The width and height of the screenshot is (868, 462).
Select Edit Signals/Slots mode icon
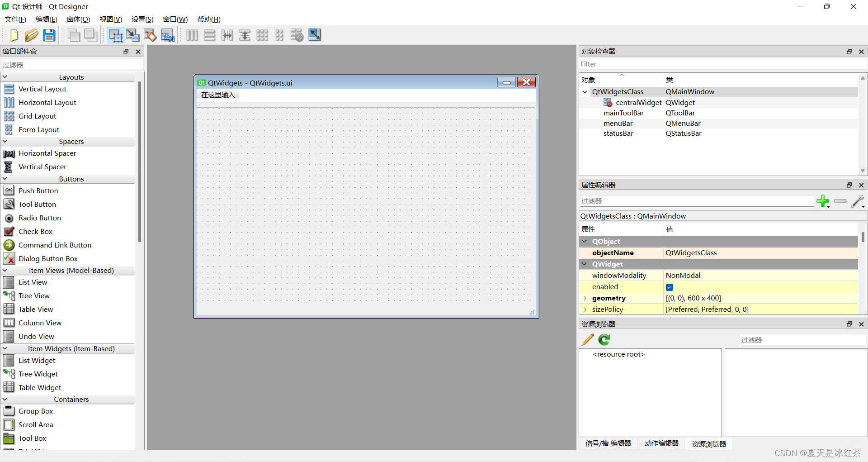[x=133, y=35]
